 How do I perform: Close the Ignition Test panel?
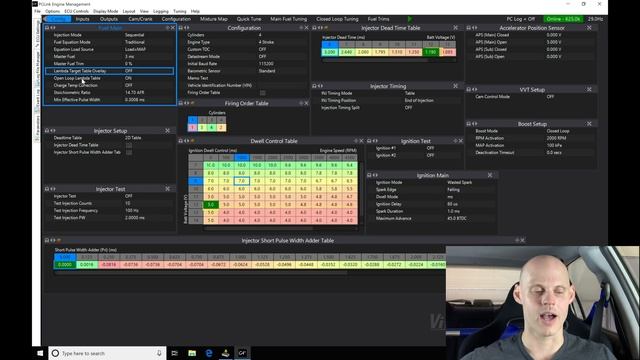(461, 141)
